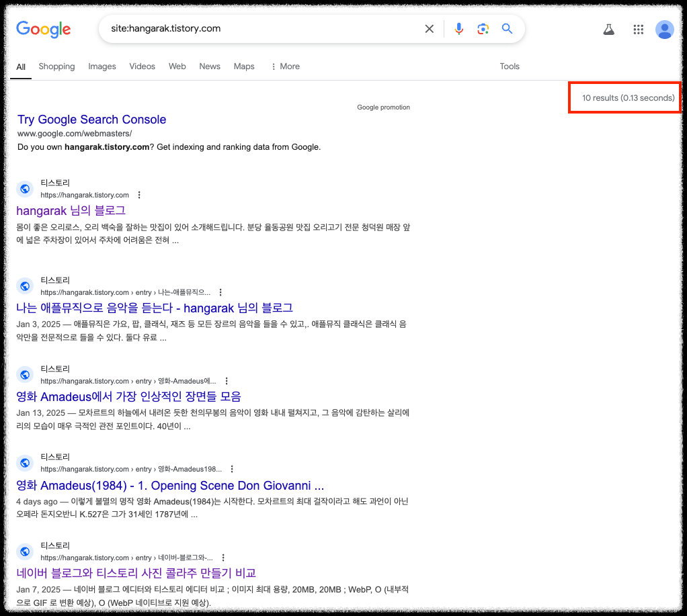Click the www.google.com/webmasters/ URL text
The image size is (687, 616).
click(75, 134)
